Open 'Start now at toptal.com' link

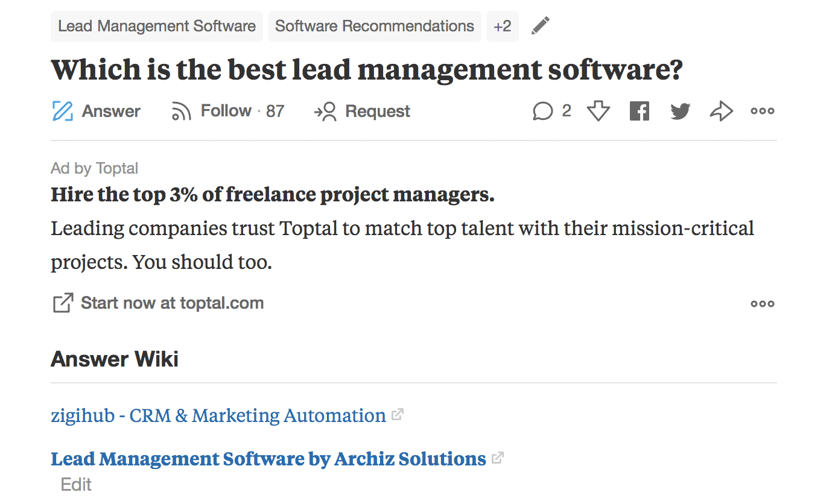point(173,303)
